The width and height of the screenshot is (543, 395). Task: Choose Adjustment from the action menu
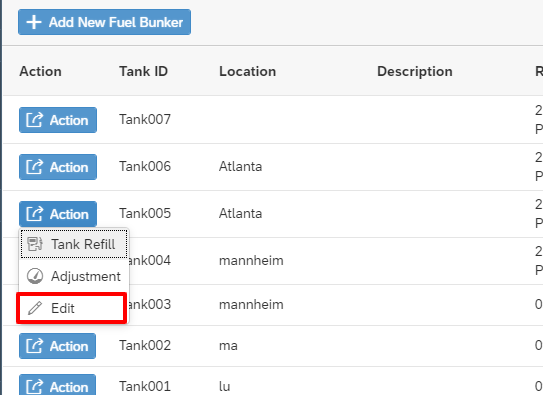[x=74, y=276]
